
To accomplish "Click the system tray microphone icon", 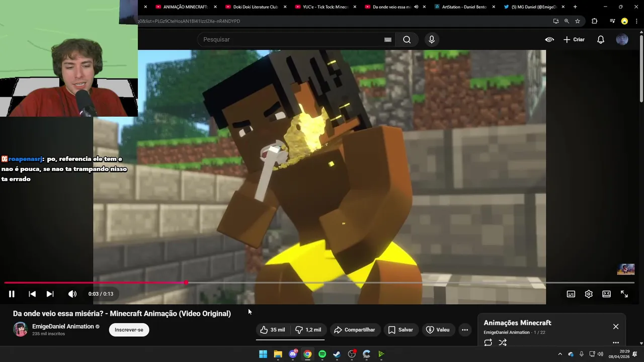I will click(x=582, y=354).
